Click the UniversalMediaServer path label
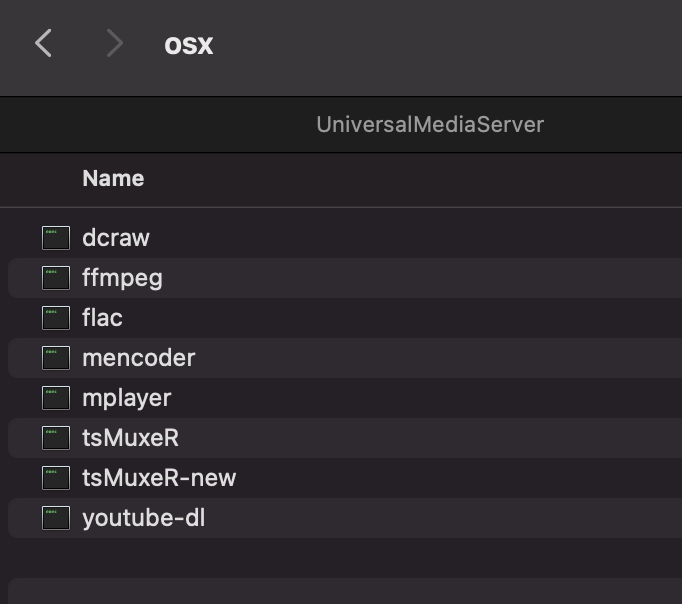682x604 pixels. (430, 124)
